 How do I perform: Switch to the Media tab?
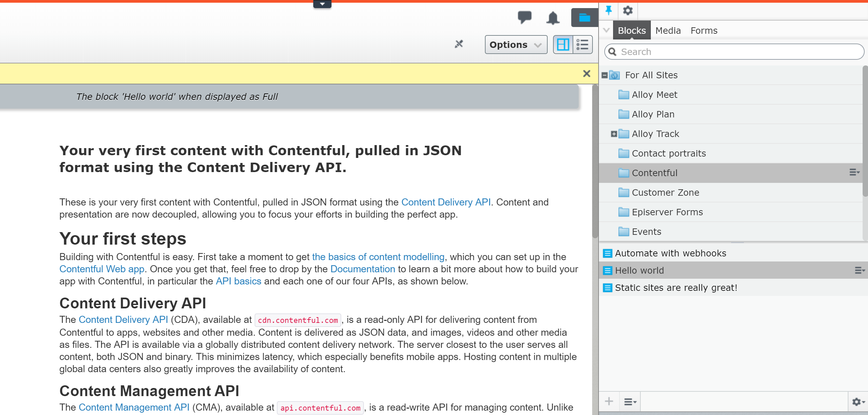668,30
